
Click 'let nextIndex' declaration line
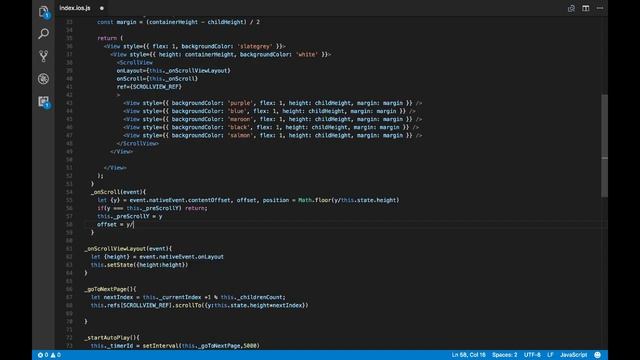[x=188, y=297]
